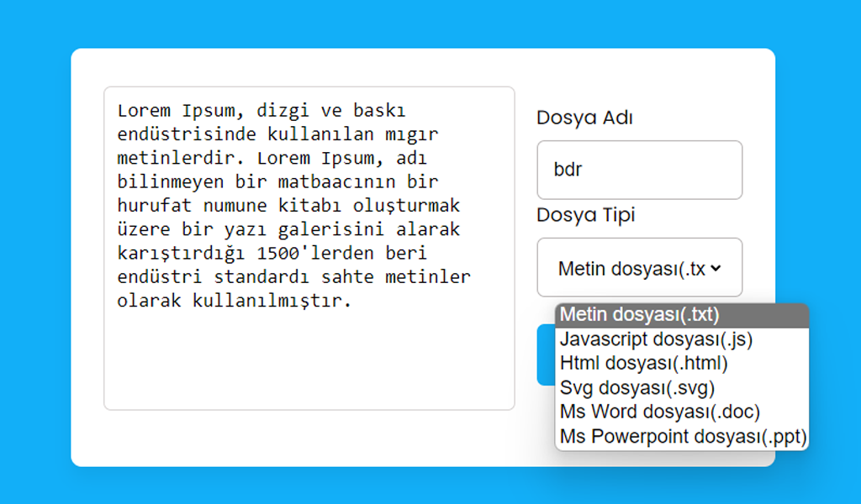Click the blue page background outside the card

pos(34,252)
